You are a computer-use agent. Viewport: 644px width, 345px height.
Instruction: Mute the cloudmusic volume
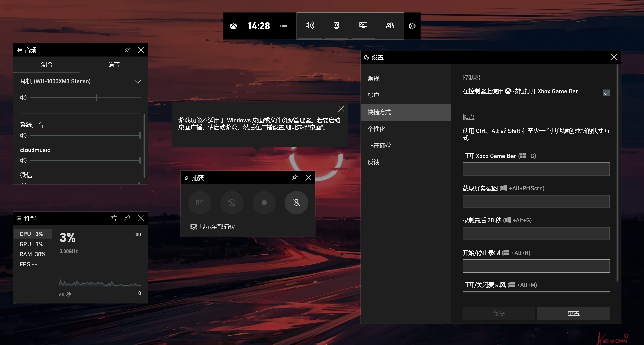tap(23, 160)
